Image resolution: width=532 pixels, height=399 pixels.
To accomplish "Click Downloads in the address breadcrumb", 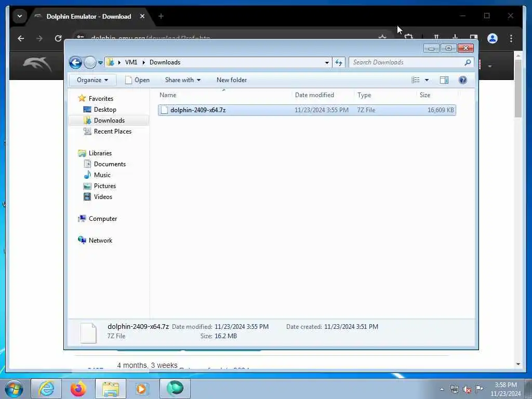I will 165,62.
